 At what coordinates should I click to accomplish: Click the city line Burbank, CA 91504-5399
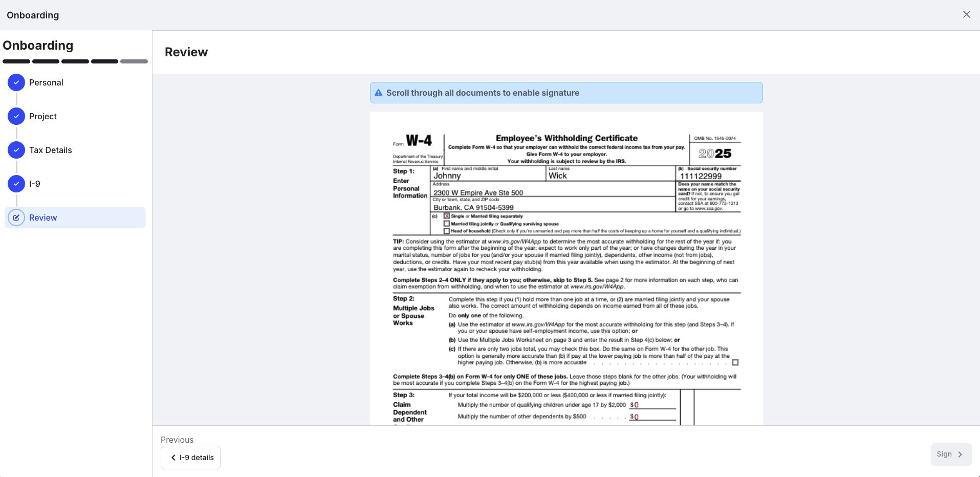[473, 207]
